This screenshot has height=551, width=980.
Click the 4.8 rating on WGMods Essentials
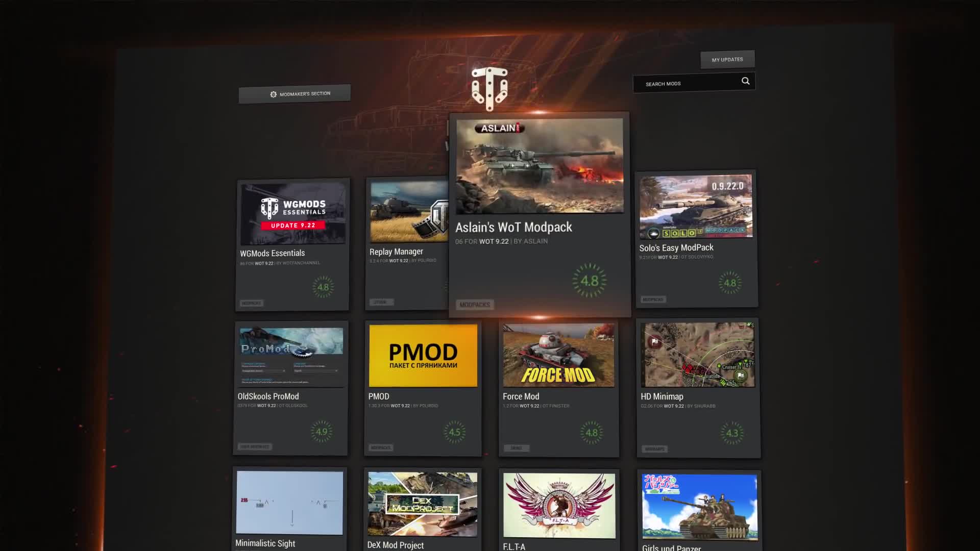tap(323, 287)
